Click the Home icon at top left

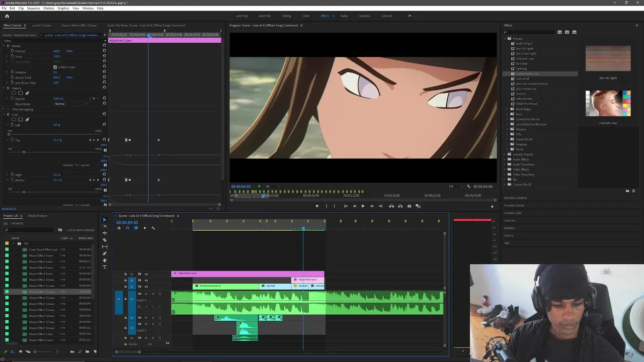pyautogui.click(x=7, y=16)
